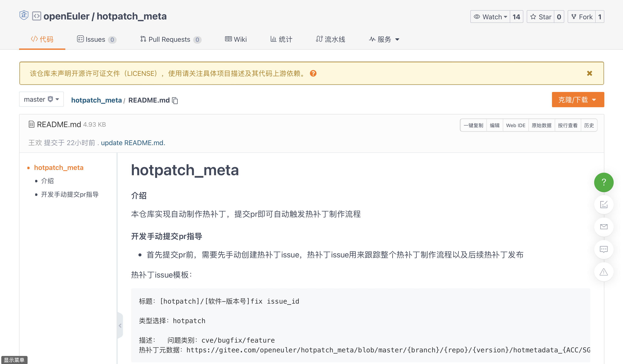Fork the repository
623x364 pixels.
(582, 17)
